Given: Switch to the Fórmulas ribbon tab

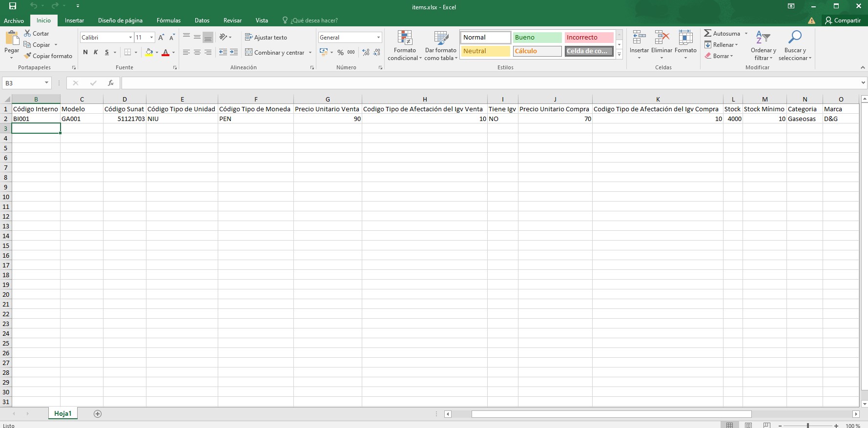Looking at the screenshot, I should (x=168, y=20).
